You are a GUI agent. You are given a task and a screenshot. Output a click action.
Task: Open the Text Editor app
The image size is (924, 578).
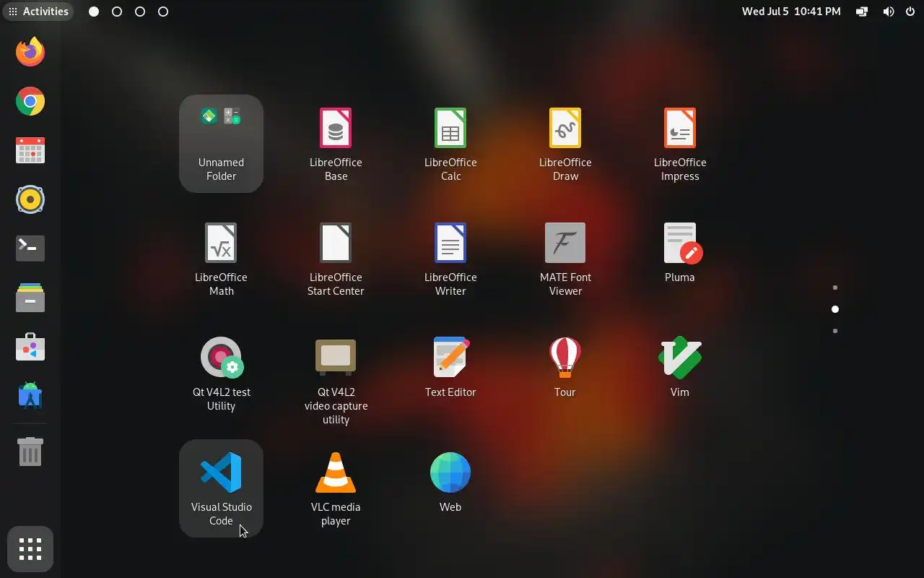coord(450,366)
